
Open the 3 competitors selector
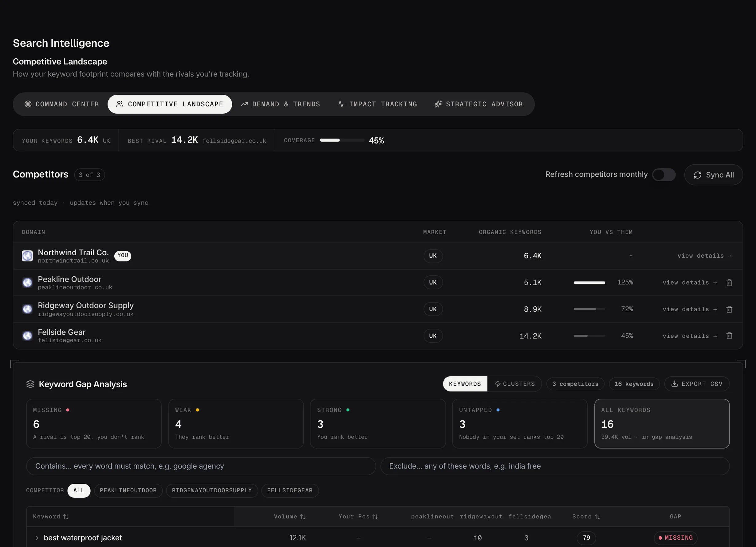point(575,384)
